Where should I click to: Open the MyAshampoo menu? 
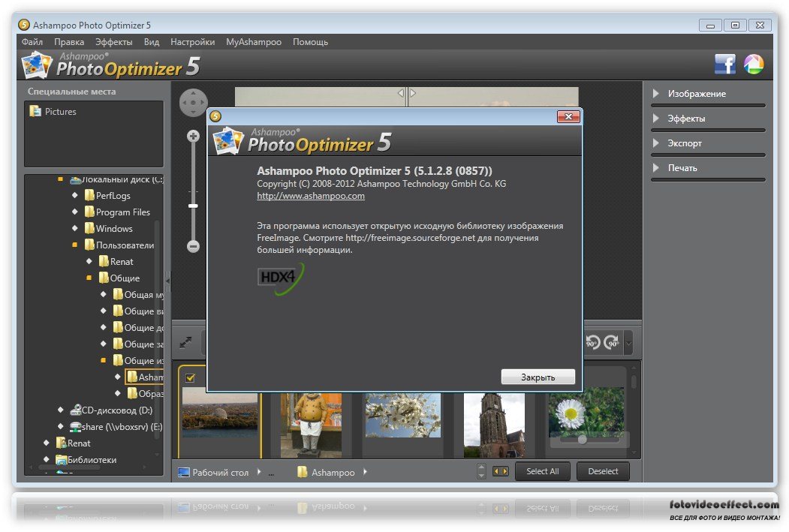254,42
